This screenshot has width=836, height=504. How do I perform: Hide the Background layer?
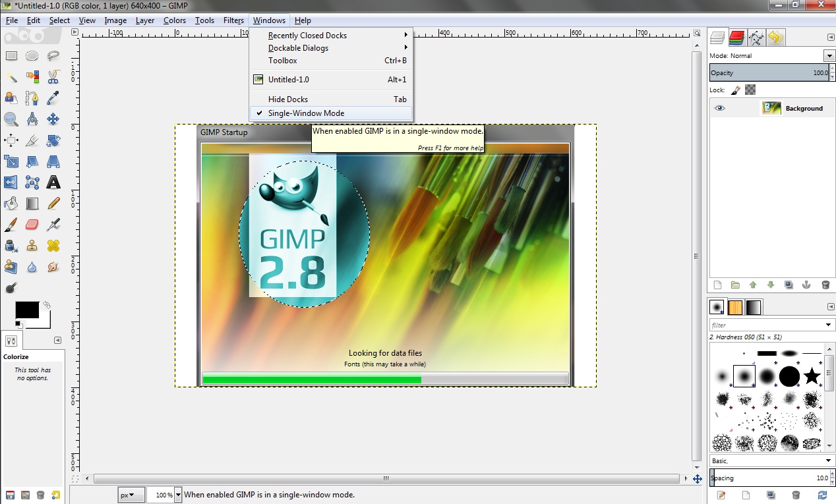719,107
